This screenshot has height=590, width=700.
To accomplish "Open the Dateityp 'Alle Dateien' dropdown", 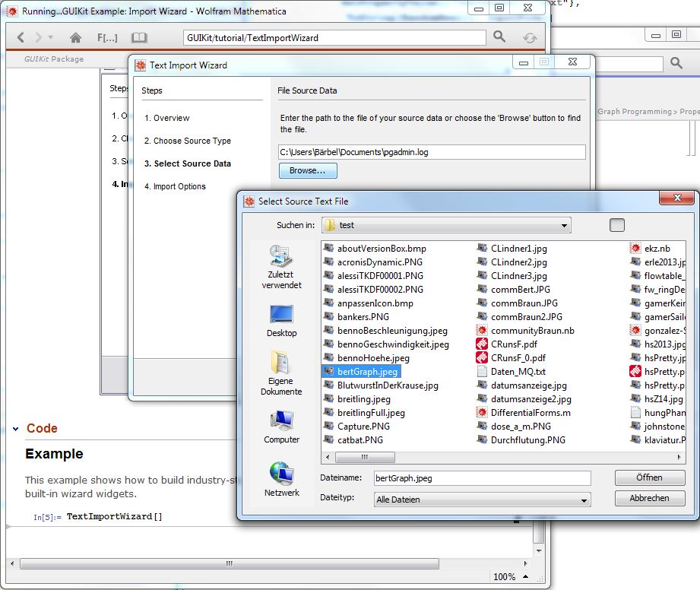I will [482, 500].
